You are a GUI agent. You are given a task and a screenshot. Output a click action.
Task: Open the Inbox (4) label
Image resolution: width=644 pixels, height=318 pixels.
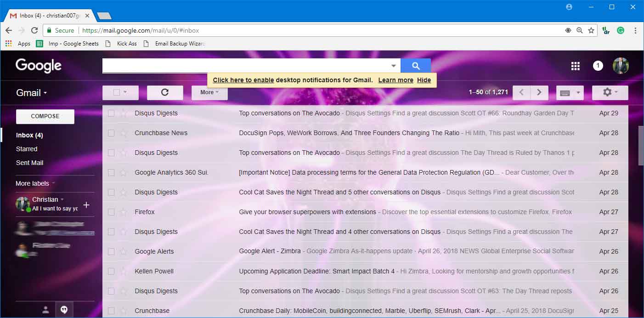tap(29, 135)
